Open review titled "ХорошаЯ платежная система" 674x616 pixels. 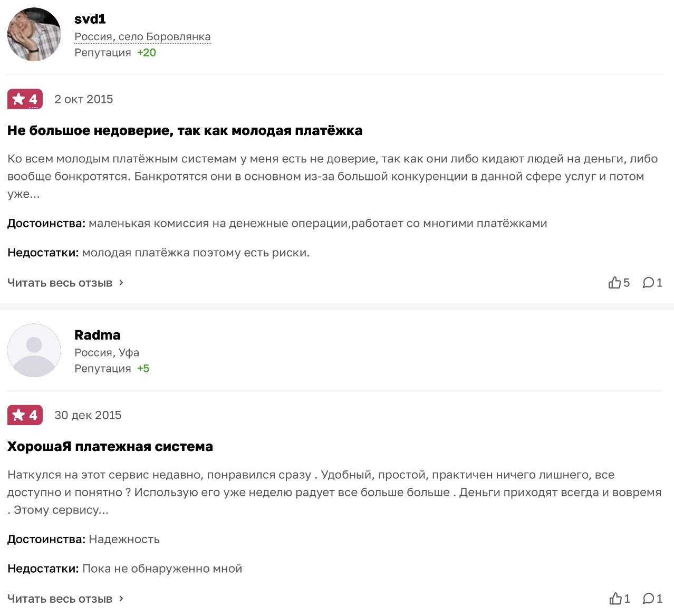(110, 446)
